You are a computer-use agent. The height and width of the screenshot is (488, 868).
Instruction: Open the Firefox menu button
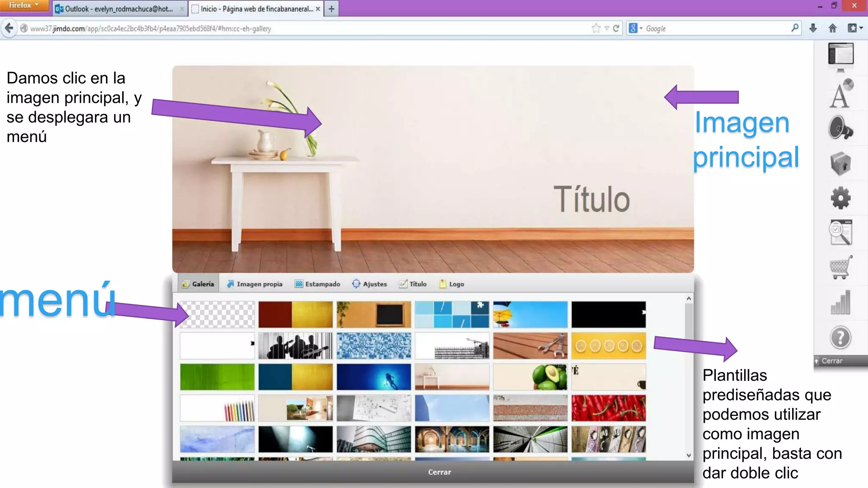24,5
